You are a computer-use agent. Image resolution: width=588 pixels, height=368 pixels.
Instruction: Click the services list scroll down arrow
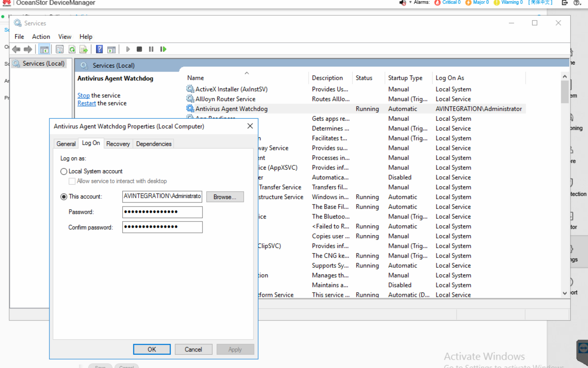point(565,293)
